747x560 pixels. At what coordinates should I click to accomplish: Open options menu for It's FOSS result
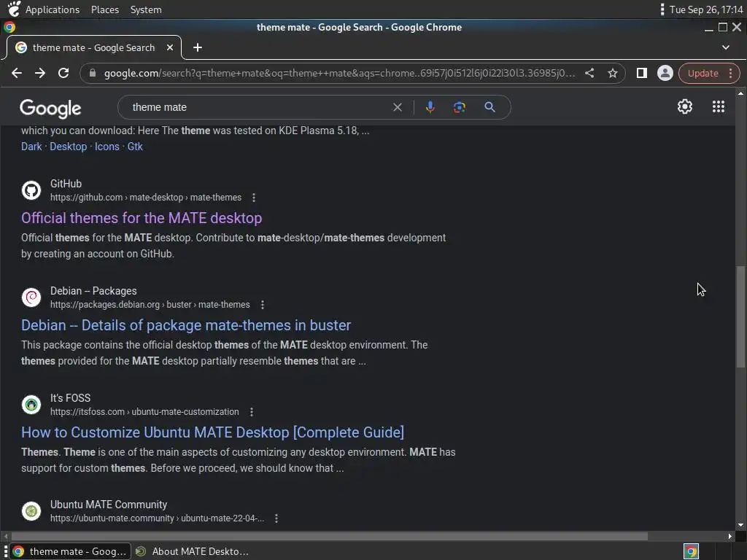click(251, 412)
